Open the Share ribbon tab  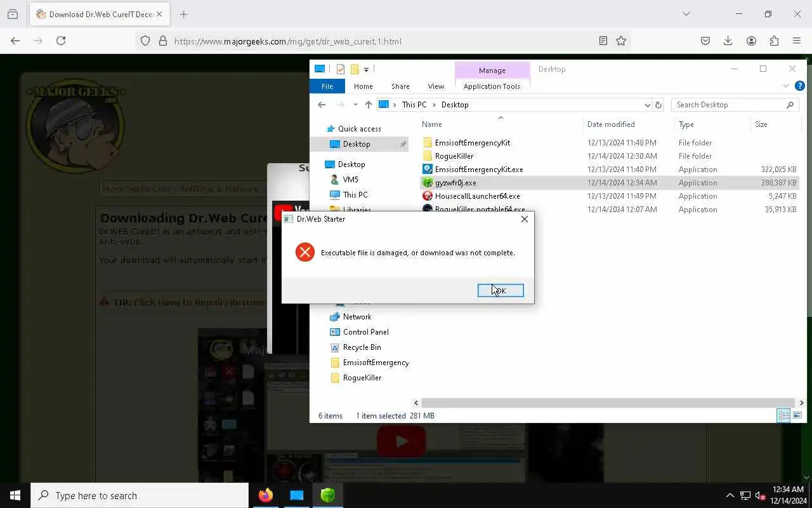click(400, 86)
